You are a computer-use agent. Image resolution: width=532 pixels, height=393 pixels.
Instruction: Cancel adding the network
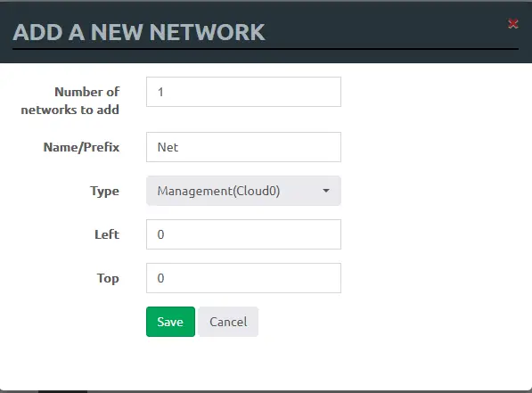[228, 322]
